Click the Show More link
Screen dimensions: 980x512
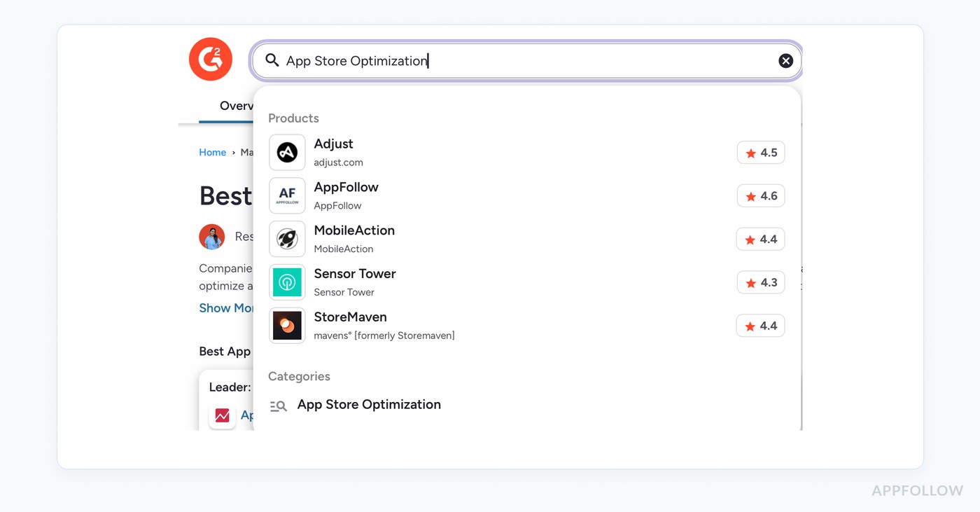click(226, 308)
